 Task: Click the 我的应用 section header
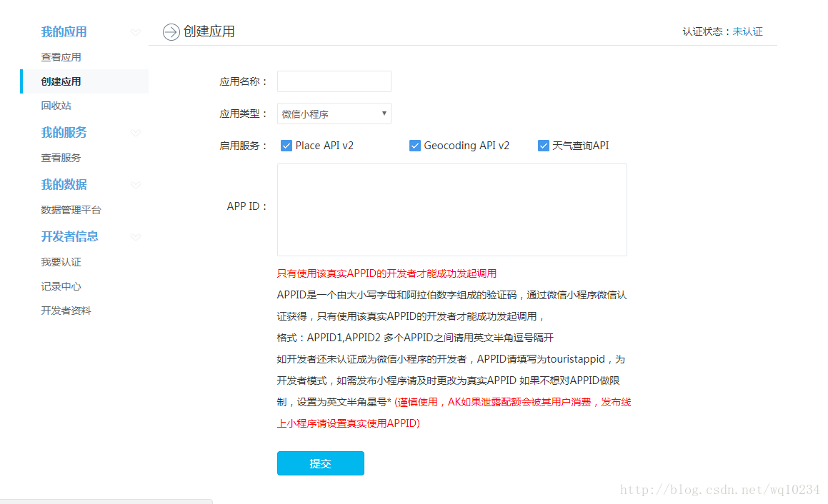[x=64, y=31]
